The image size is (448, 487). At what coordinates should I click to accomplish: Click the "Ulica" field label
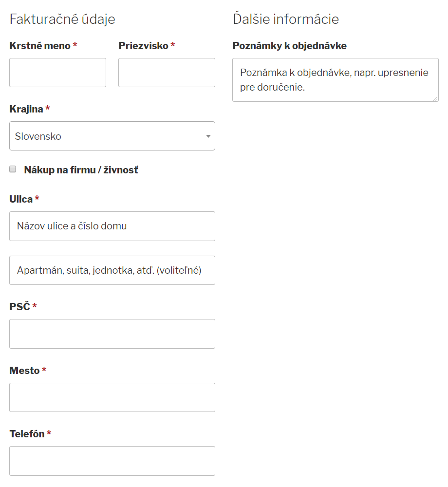pos(21,199)
